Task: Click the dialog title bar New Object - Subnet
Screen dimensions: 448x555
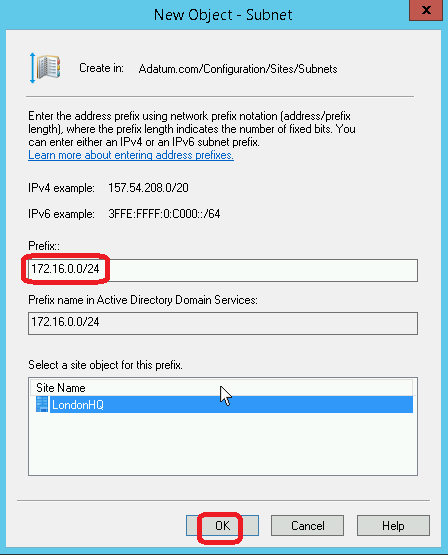Action: coord(223,15)
